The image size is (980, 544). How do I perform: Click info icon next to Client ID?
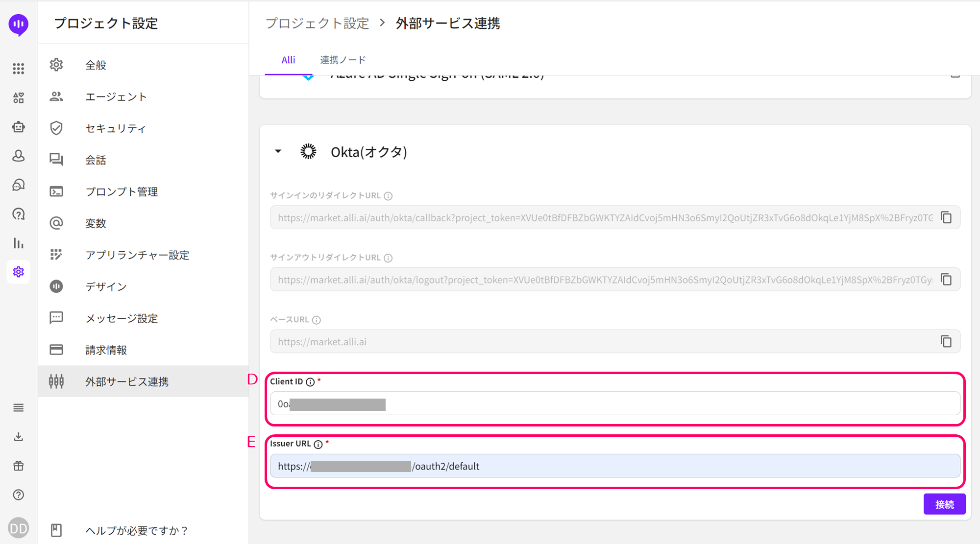pos(310,382)
